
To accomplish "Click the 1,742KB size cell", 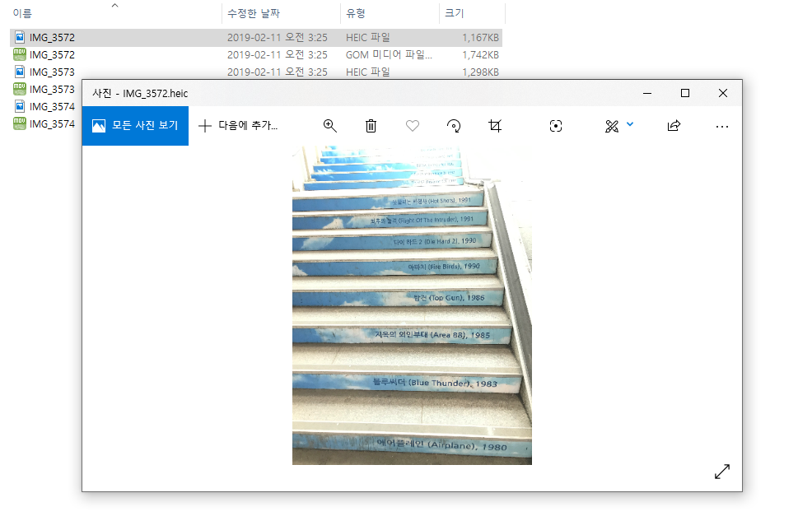I will tap(480, 55).
